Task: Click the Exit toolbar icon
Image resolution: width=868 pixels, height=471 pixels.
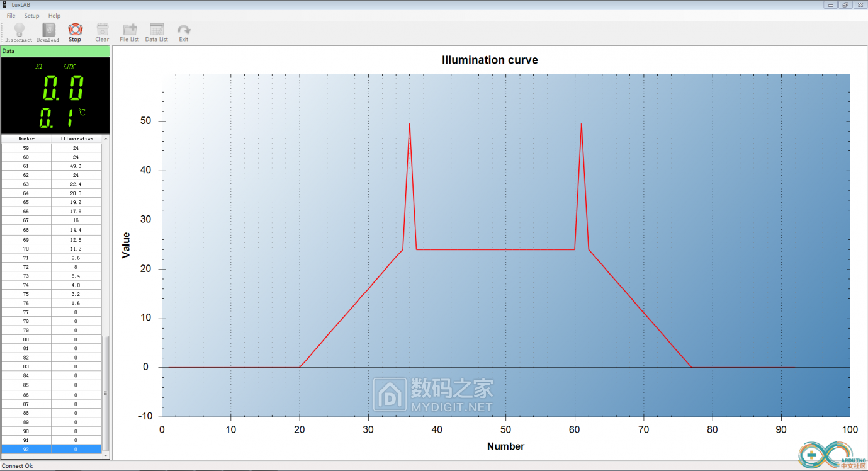Action: pos(183,30)
